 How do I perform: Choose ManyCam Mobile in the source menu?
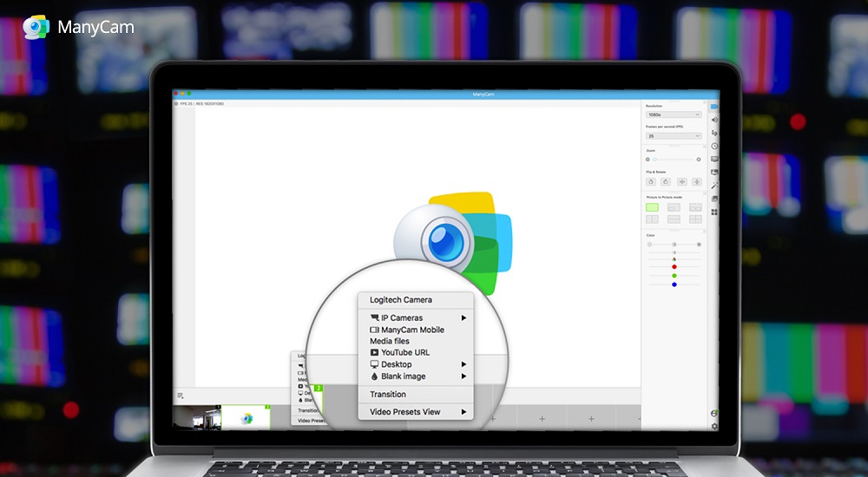407,330
